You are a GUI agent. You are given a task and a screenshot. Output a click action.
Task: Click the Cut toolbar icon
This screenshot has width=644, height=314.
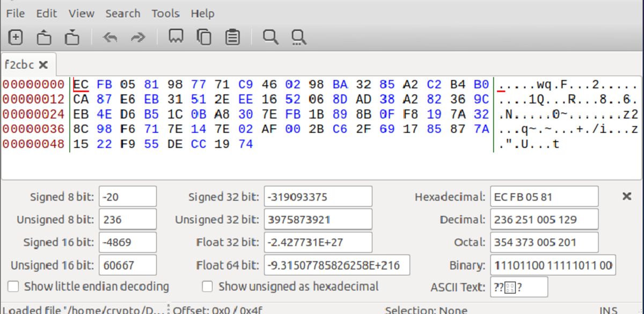[x=175, y=37]
